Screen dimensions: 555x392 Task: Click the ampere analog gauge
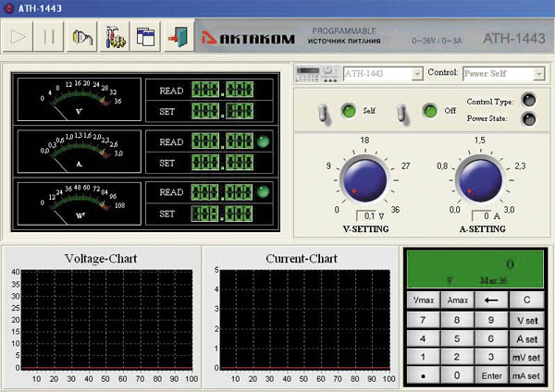pos(80,152)
